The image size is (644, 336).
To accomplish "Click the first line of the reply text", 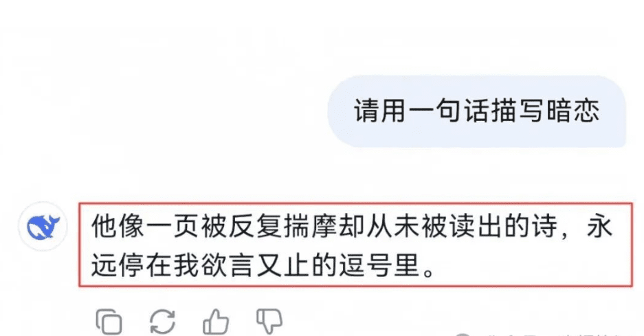I will click(352, 226).
